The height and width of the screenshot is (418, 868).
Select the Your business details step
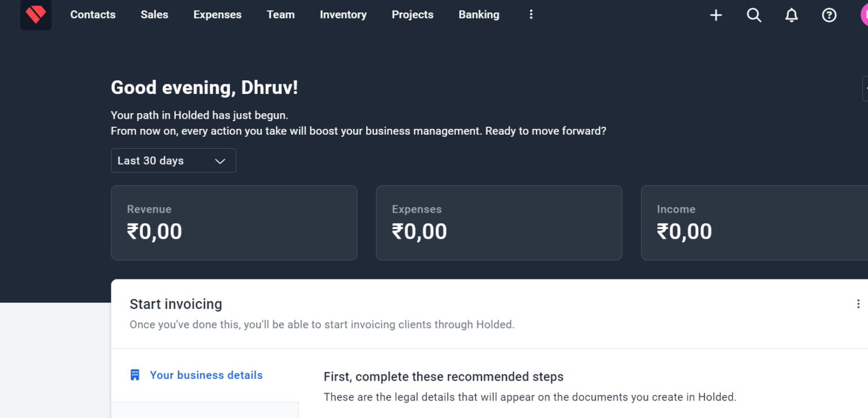[x=206, y=375]
